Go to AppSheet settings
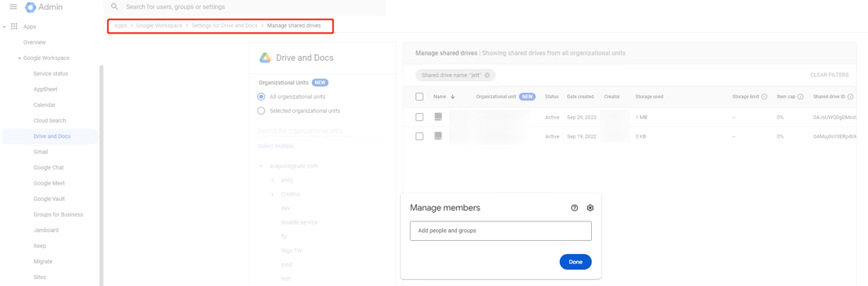This screenshot has height=286, width=868. 45,89
